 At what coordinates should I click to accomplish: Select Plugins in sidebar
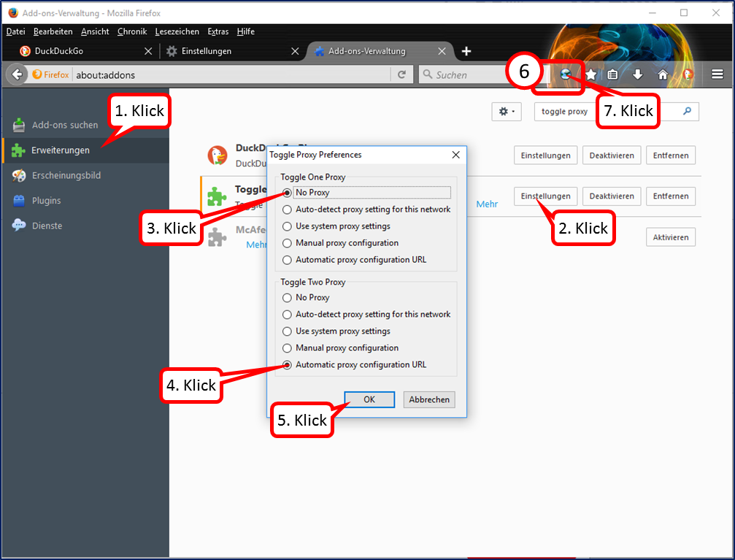tap(85, 201)
